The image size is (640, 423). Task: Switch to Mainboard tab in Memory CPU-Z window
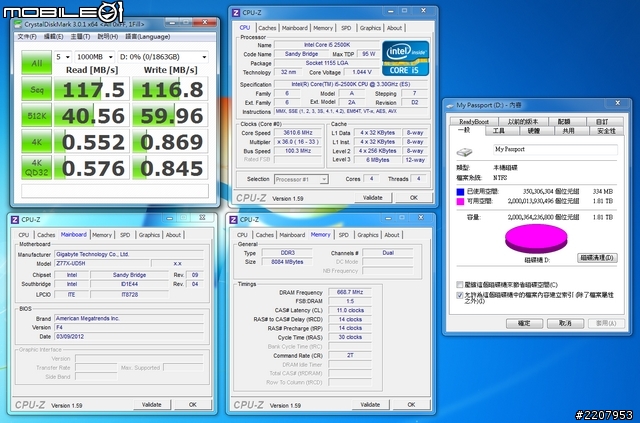292,235
